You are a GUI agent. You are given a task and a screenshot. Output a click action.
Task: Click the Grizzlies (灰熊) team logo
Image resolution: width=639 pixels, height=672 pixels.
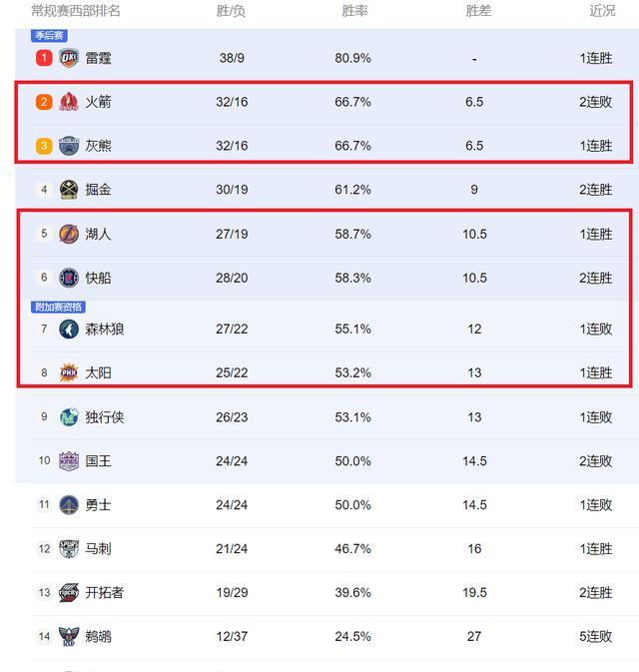pyautogui.click(x=69, y=146)
